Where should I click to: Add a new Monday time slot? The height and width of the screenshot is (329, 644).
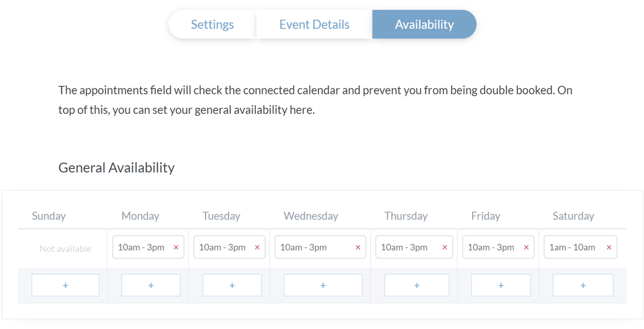(x=151, y=285)
